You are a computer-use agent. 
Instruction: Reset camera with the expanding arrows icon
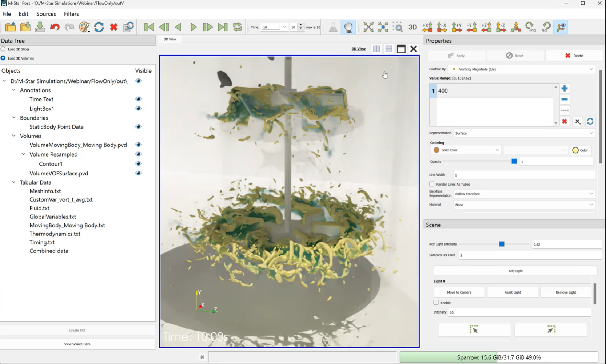368,27
